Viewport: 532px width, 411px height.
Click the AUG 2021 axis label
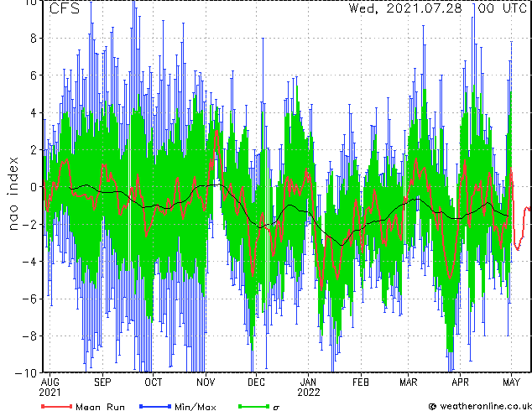coord(50,388)
